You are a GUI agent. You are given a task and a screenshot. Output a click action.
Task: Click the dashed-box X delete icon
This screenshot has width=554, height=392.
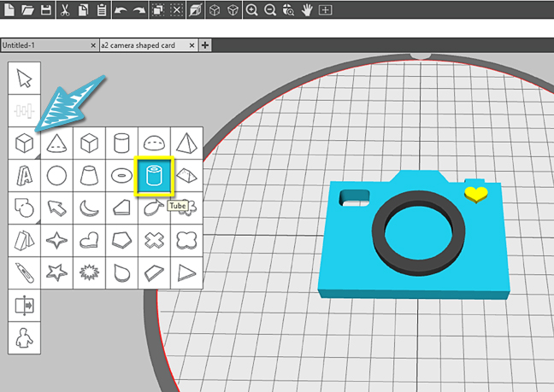[x=176, y=10]
